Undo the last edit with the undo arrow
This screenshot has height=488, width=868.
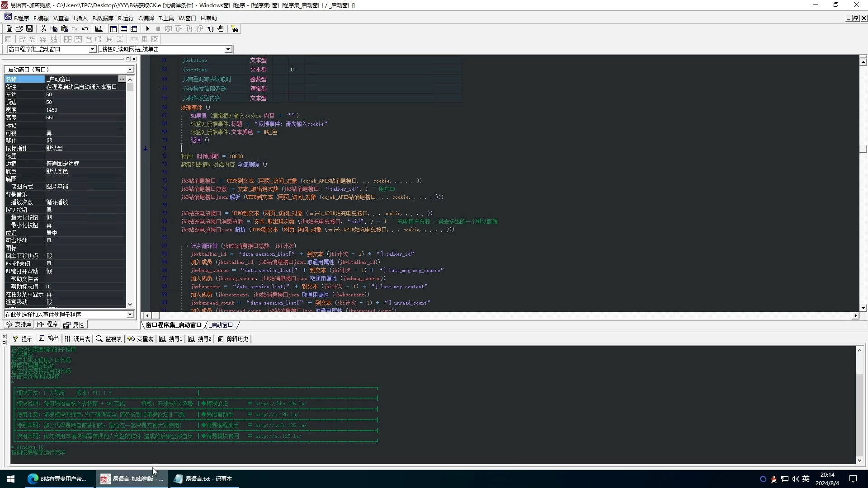pos(85,29)
